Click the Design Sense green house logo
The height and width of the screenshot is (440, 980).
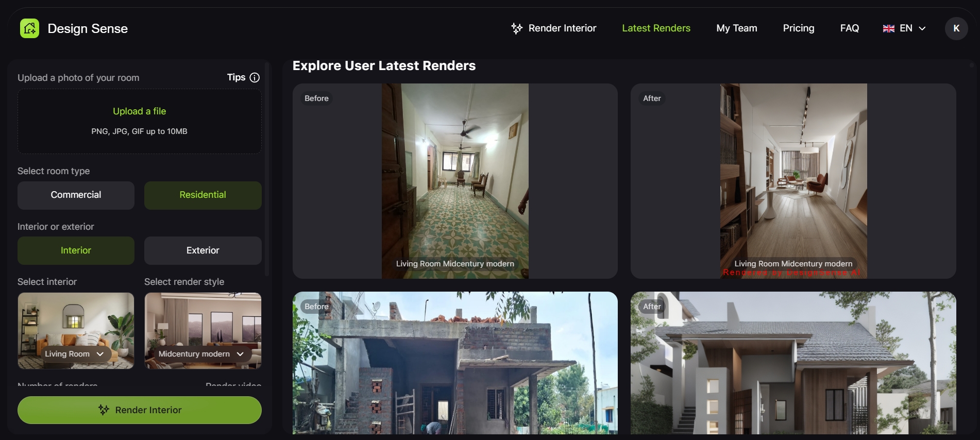pyautogui.click(x=29, y=28)
